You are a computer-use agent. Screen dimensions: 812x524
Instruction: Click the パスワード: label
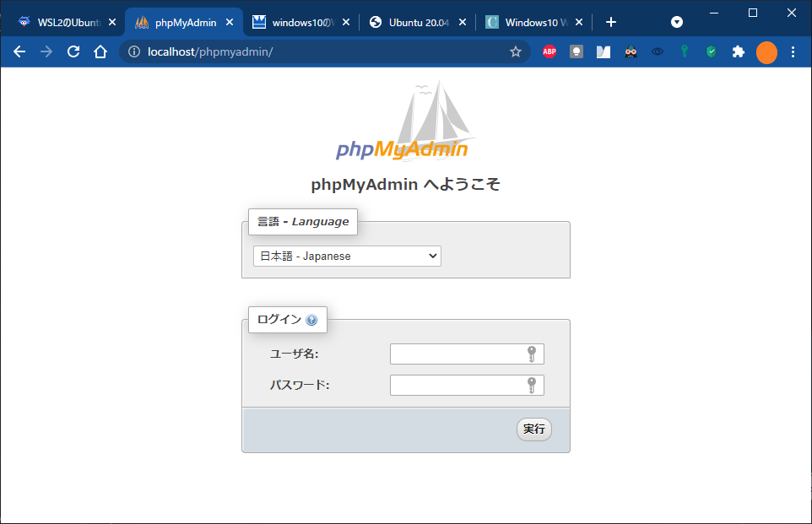pyautogui.click(x=300, y=386)
